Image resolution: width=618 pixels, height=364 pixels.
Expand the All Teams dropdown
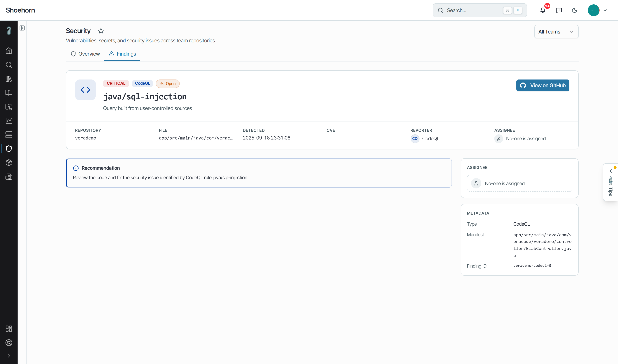coord(556,32)
